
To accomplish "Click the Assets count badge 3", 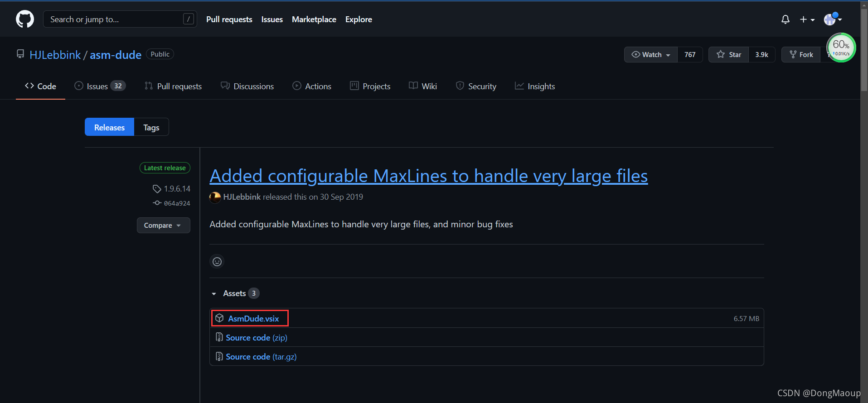I will [254, 293].
